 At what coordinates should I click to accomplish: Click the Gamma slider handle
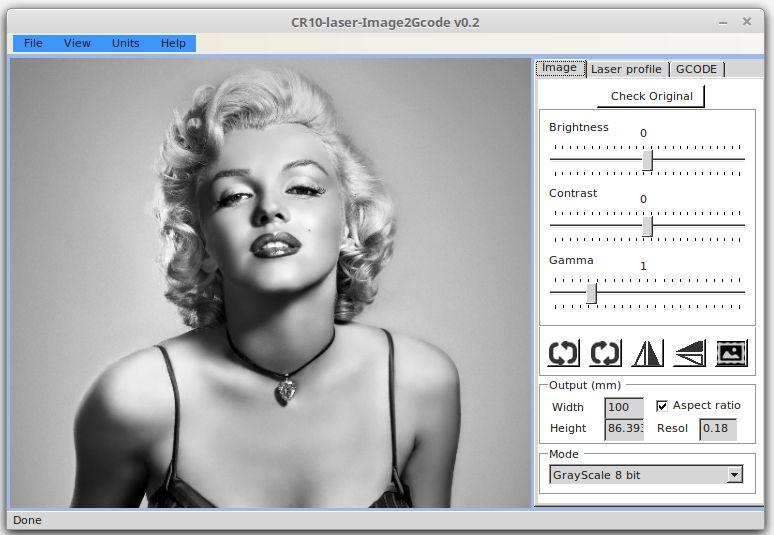[x=591, y=293]
